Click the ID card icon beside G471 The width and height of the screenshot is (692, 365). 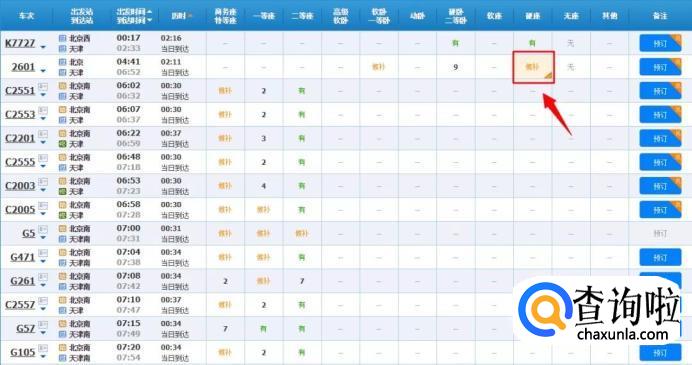(43, 253)
